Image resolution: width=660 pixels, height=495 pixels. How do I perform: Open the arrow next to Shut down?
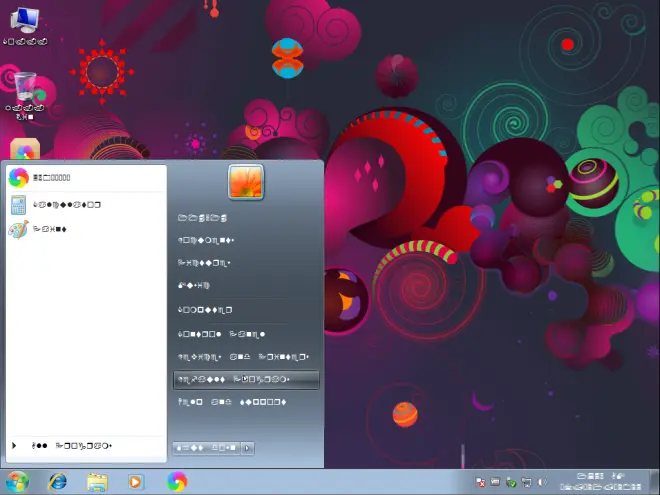[x=248, y=448]
